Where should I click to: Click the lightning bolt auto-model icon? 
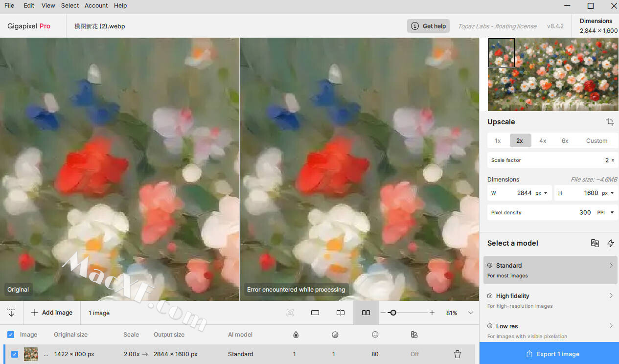pyautogui.click(x=611, y=243)
